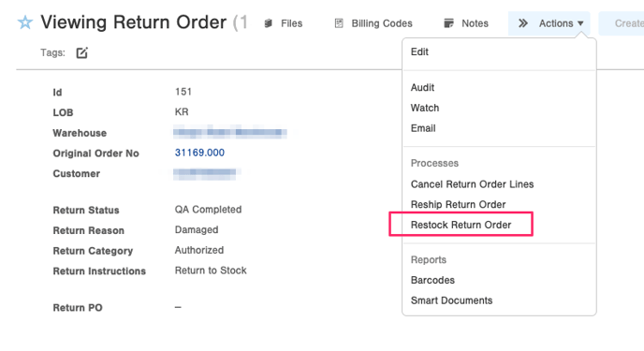Choose Email from the menu
Screen dimensions: 644x351
point(423,128)
